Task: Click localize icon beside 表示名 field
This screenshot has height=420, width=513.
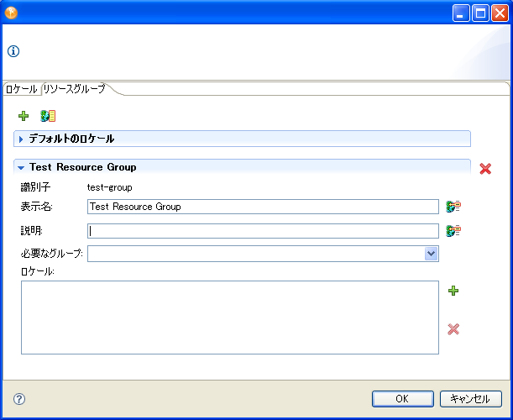Action: coord(453,207)
